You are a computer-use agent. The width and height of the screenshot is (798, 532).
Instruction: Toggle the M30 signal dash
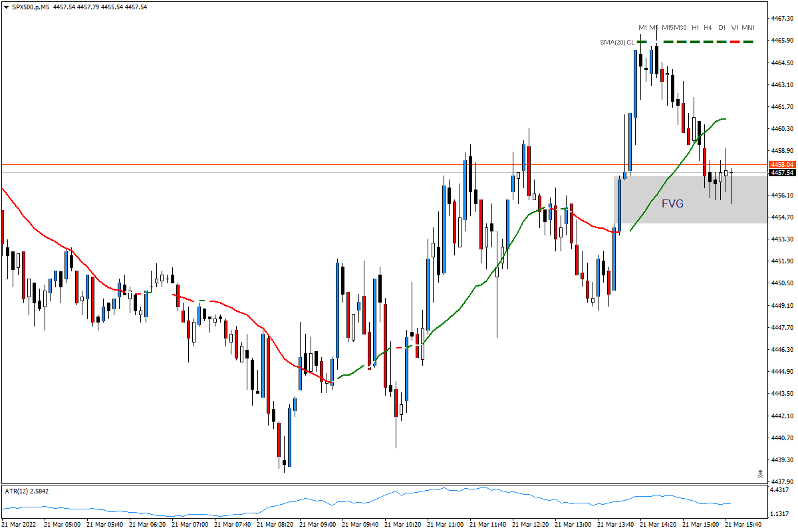pyautogui.click(x=682, y=41)
